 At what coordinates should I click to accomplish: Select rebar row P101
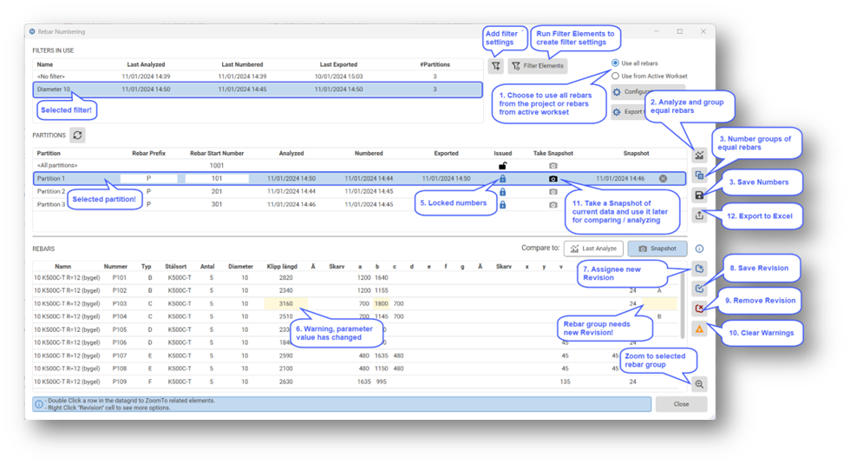coord(356,278)
